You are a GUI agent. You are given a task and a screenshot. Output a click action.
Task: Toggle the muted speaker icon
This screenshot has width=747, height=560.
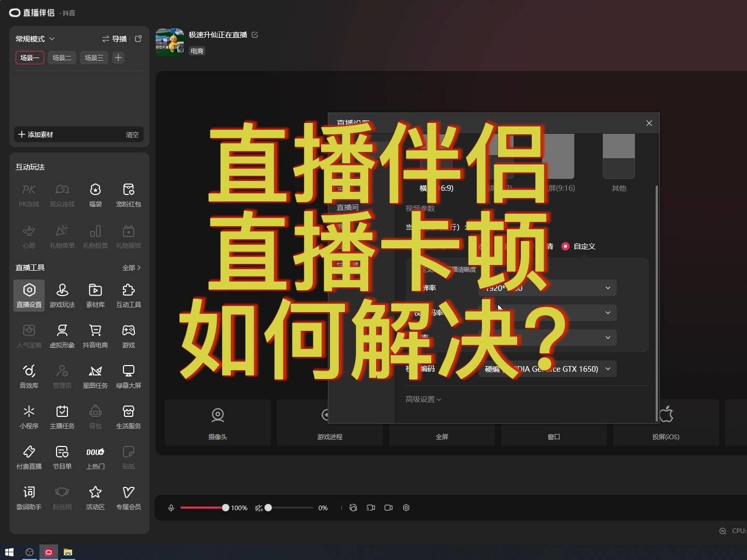coord(259,508)
